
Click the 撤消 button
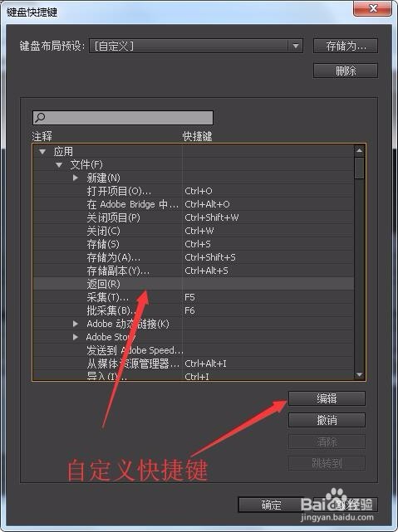click(x=327, y=420)
